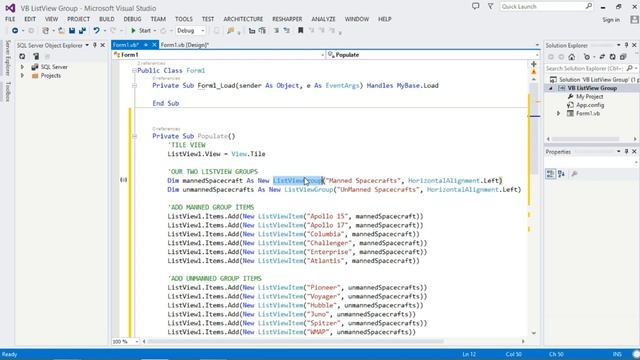
Task: Start debugging with the Start button
Action: tap(141, 31)
